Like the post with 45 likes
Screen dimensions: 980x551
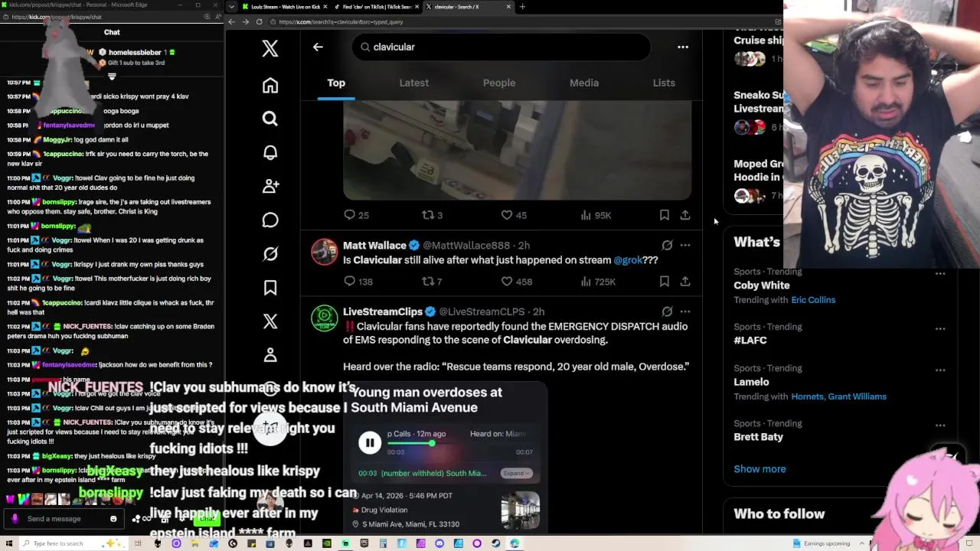click(513, 215)
